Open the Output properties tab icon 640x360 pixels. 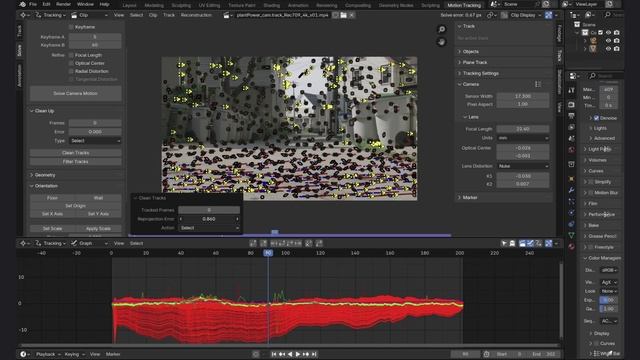[x=571, y=116]
